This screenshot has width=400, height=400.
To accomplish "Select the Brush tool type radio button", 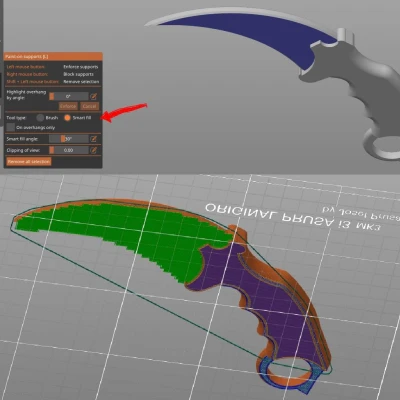I will point(40,118).
